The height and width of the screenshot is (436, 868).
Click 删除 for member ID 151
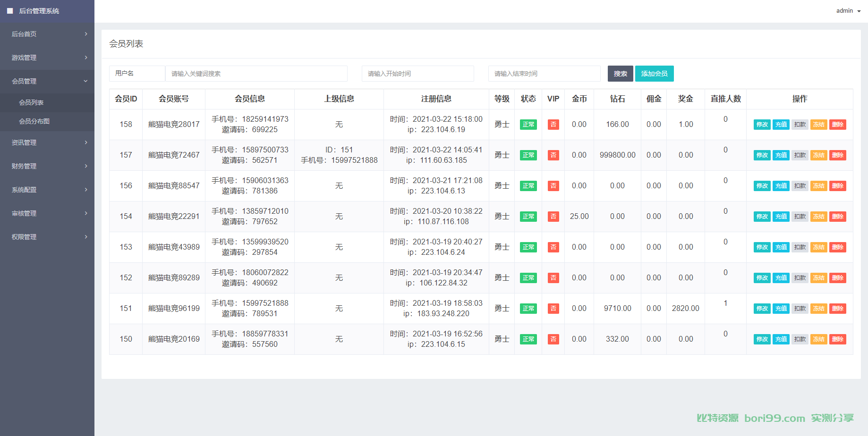[838, 309]
